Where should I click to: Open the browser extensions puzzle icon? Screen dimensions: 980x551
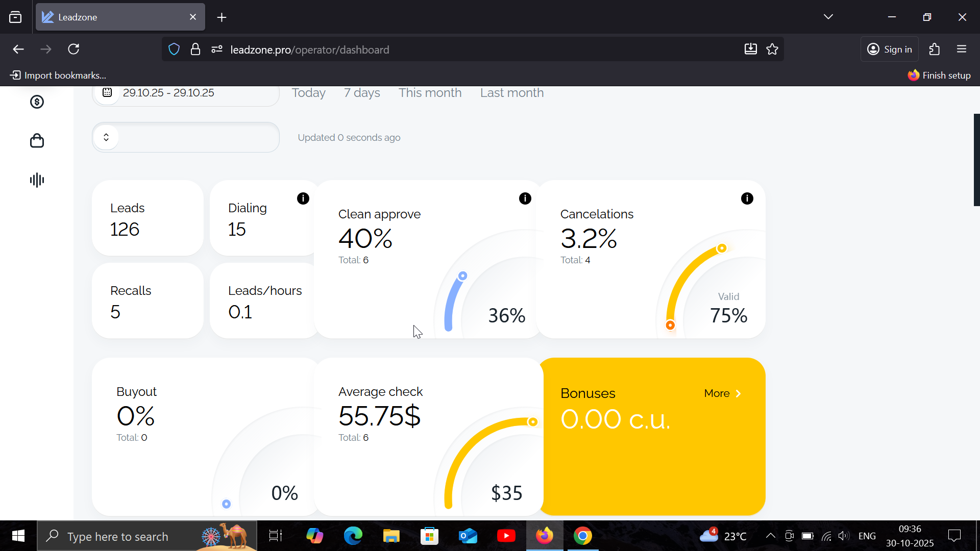[x=935, y=49]
